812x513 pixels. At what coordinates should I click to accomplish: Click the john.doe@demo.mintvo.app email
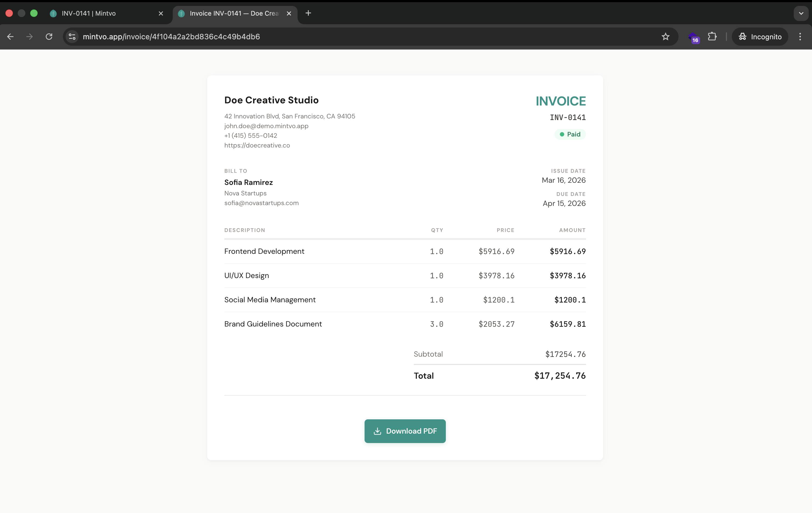click(266, 126)
